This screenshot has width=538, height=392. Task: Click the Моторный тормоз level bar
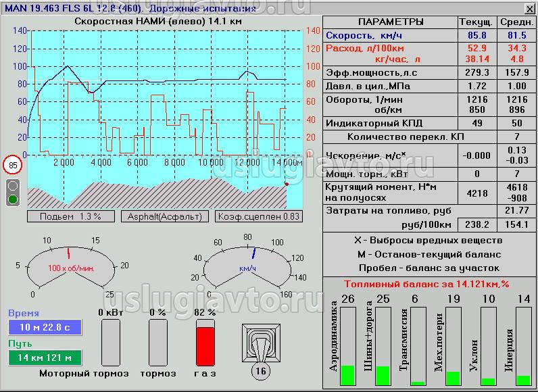coord(110,341)
